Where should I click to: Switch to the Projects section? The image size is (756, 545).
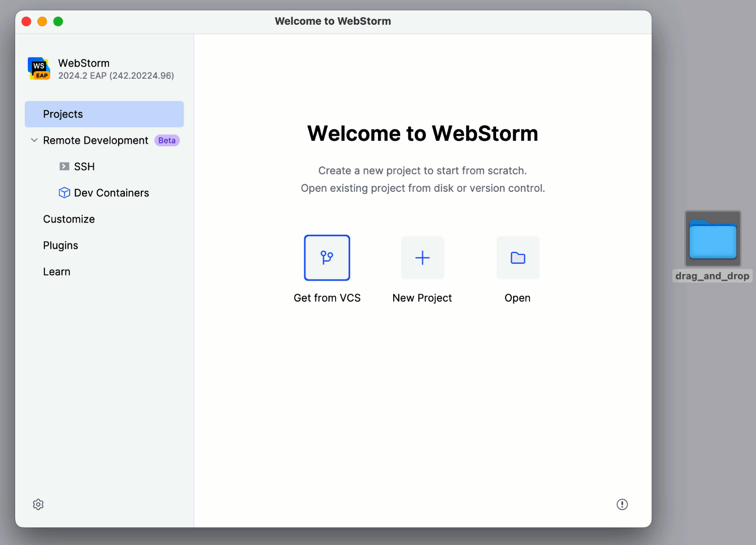(x=63, y=114)
